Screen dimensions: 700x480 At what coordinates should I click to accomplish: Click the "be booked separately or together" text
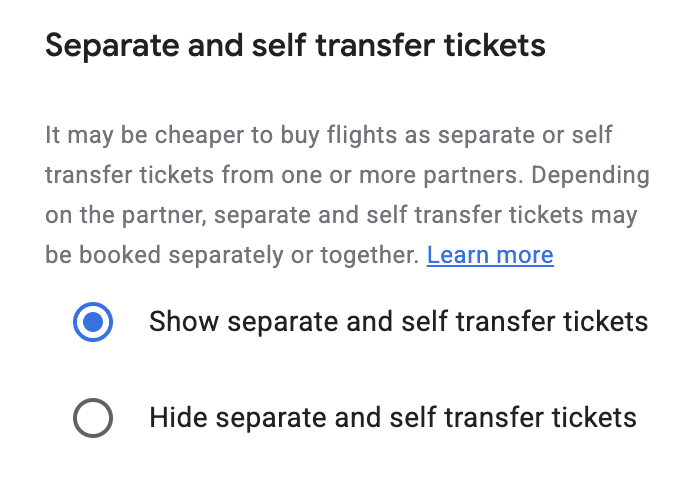click(232, 255)
